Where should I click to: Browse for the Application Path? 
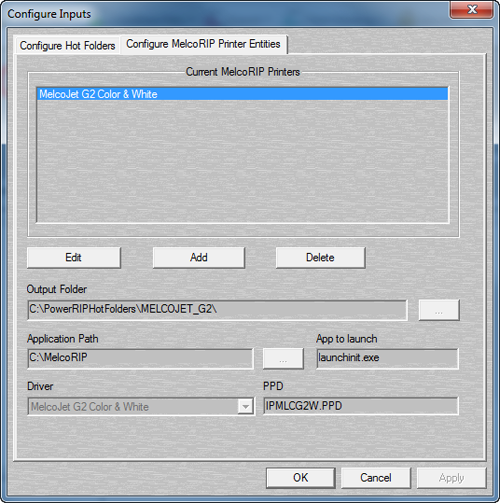point(283,359)
